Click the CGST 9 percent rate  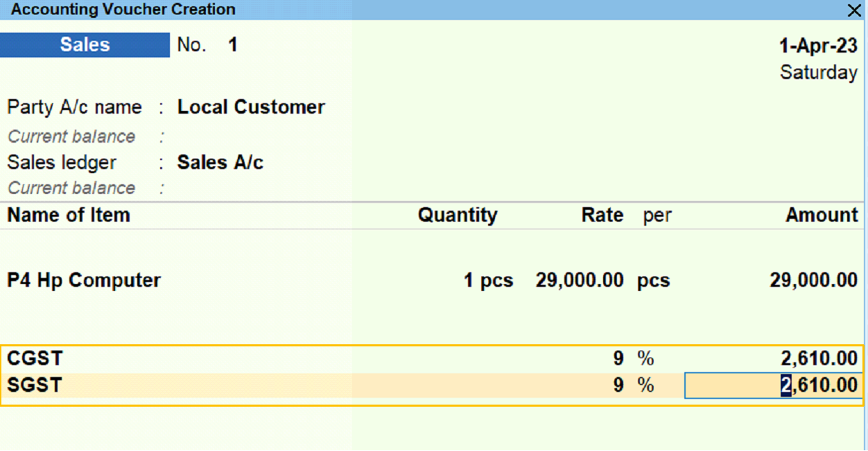pos(618,359)
